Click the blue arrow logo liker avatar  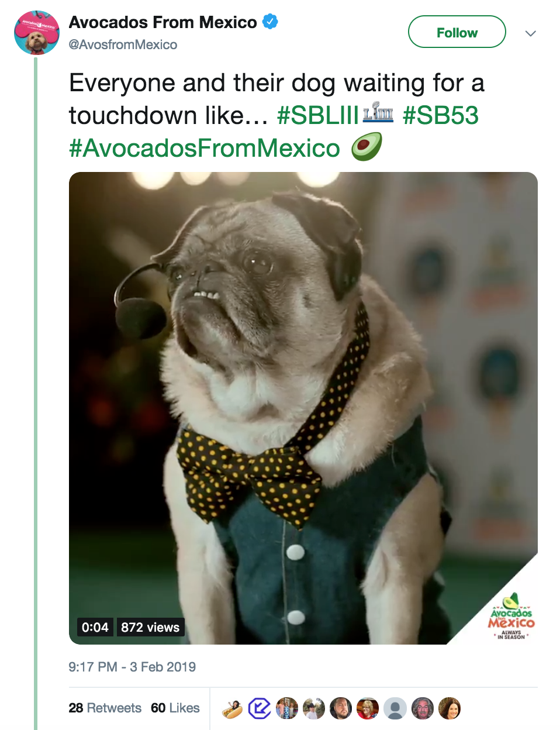(x=260, y=709)
